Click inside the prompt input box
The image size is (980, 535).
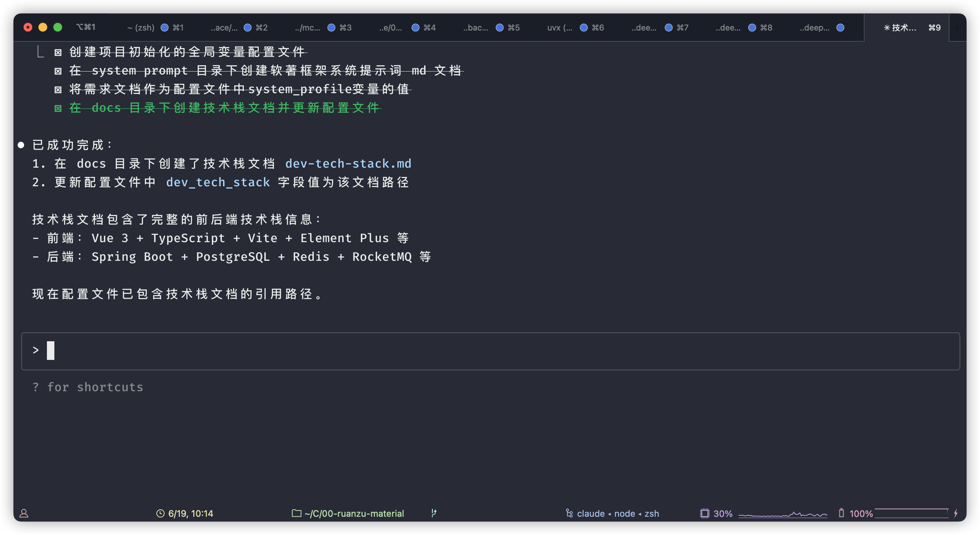pyautogui.click(x=490, y=351)
